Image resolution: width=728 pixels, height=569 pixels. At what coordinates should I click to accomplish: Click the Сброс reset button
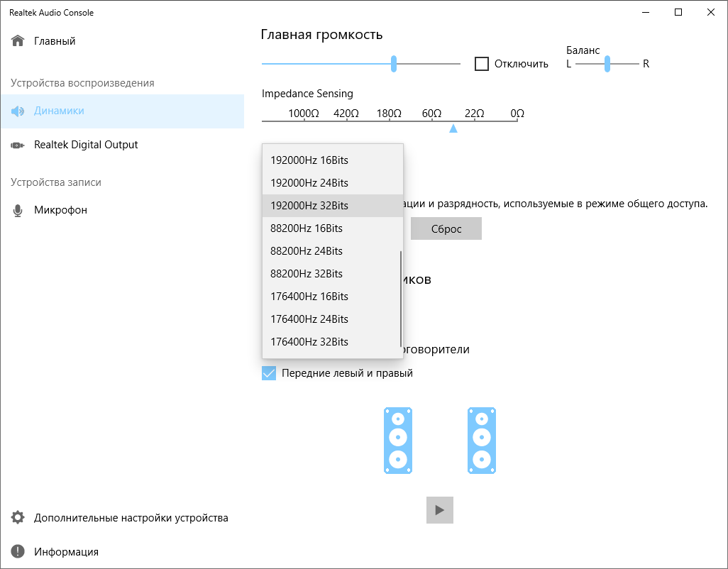[446, 228]
